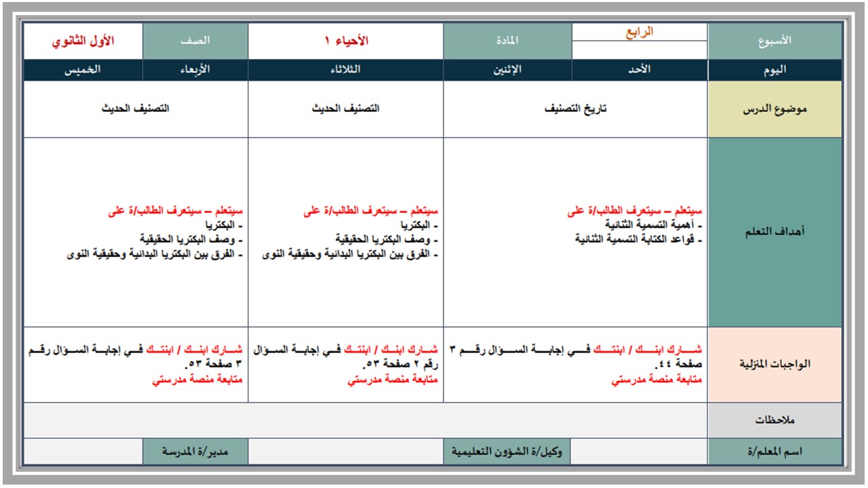Click homework text رقم ٢ صفحة ٥٣
The height and width of the screenshot is (488, 868).
pos(346,359)
